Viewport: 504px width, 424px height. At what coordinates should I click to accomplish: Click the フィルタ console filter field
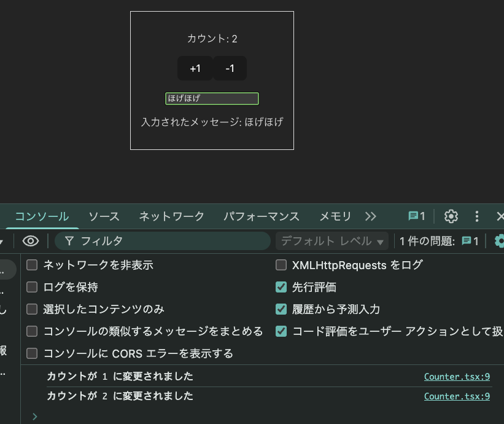[x=166, y=241]
